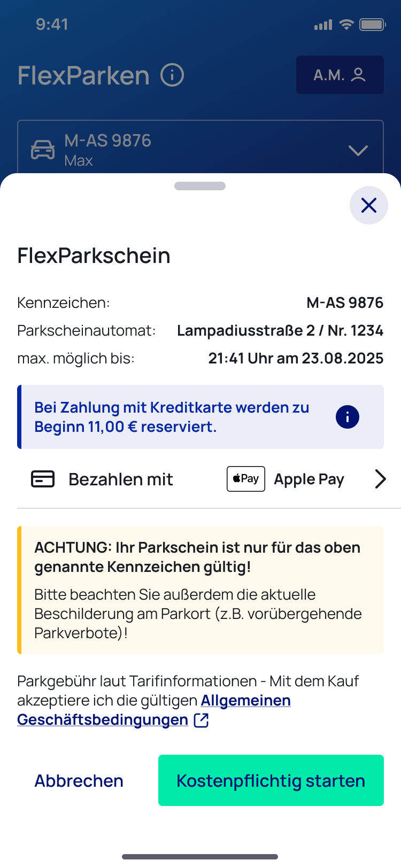Tap the external link icon after Geschäftsbedingungen

(x=201, y=720)
